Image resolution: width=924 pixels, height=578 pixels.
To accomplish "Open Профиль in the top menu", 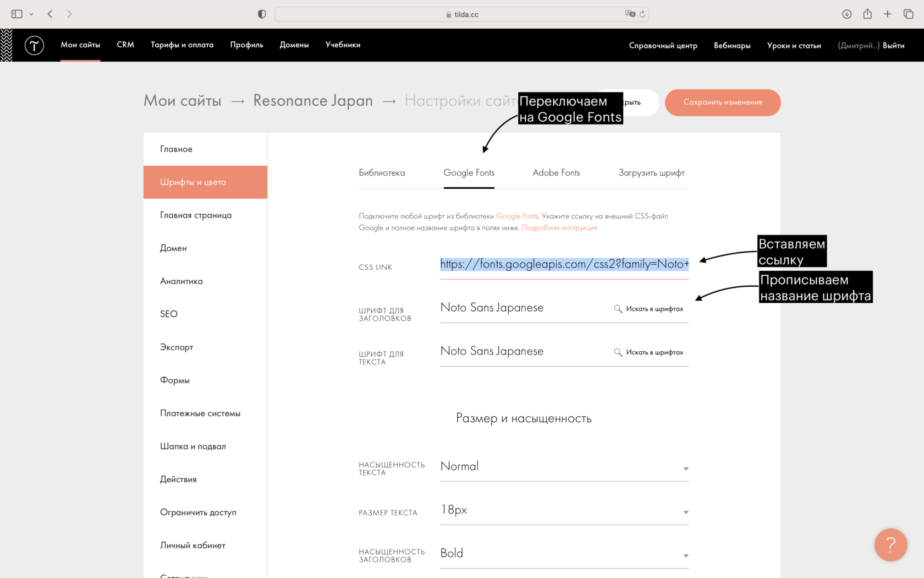I will [x=246, y=45].
